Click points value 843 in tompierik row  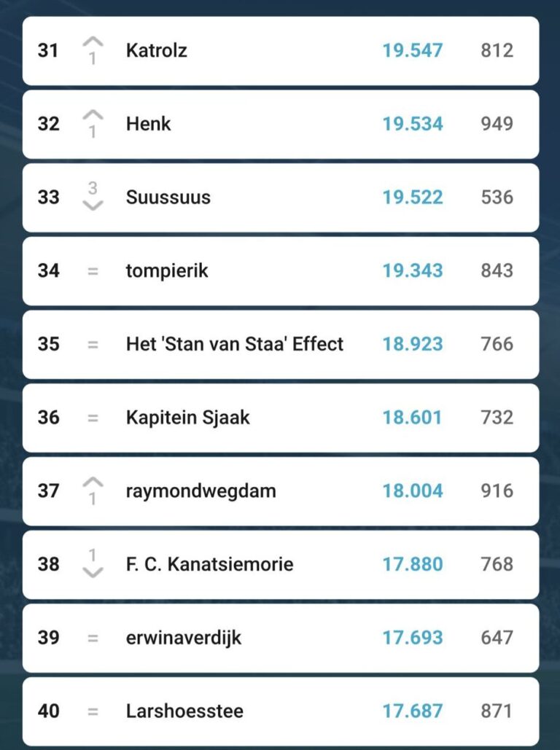(x=497, y=271)
